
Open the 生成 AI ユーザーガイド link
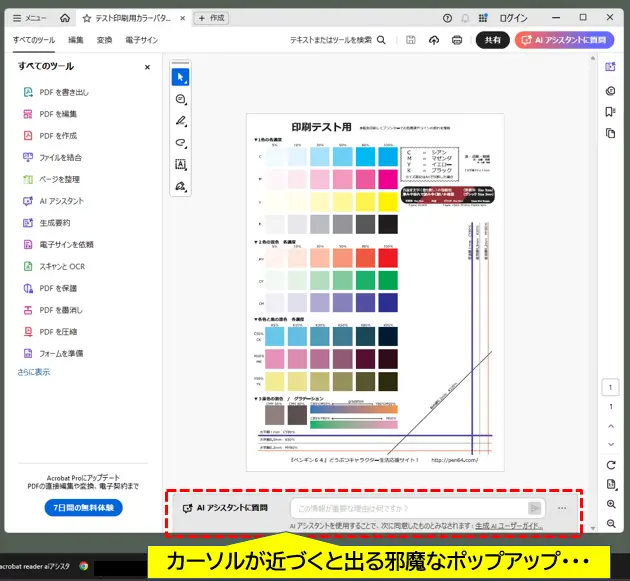tap(509, 526)
